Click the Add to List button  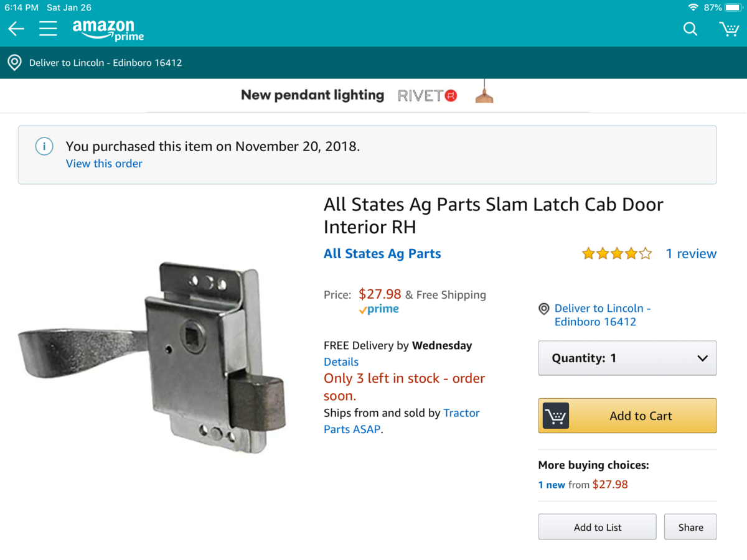pos(597,527)
